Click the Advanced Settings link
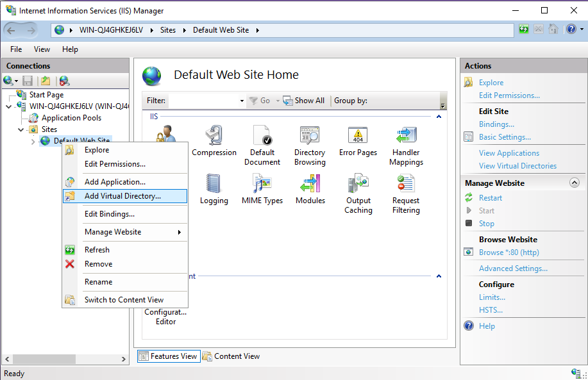The image size is (588, 380). coord(513,268)
